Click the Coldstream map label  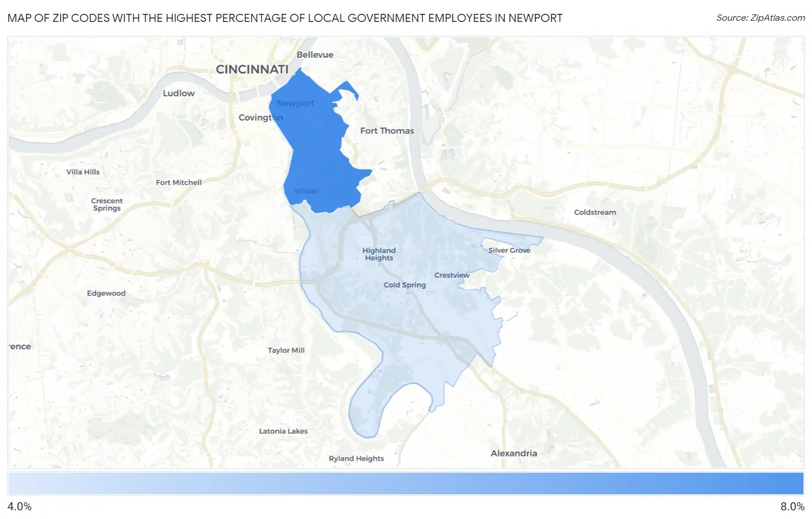pyautogui.click(x=595, y=212)
